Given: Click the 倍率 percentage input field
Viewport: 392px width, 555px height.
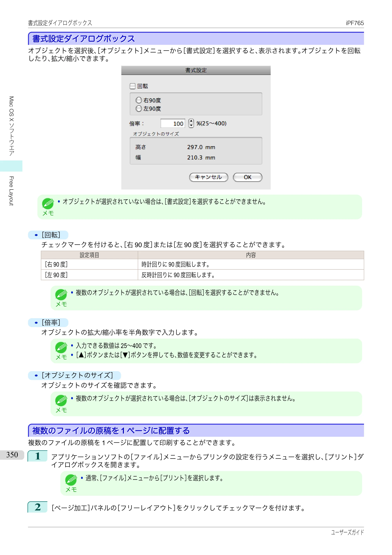Looking at the screenshot, I should tap(173, 124).
